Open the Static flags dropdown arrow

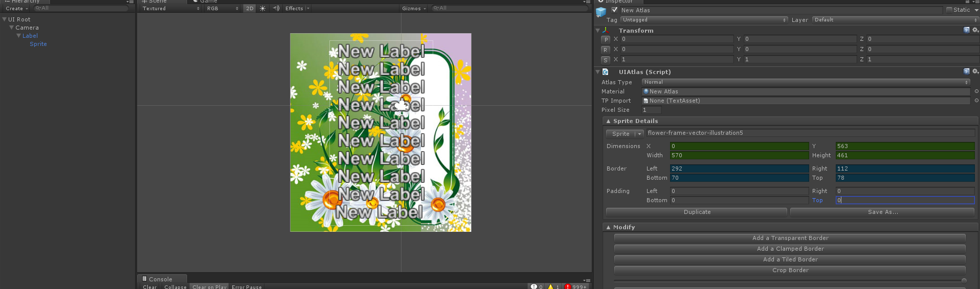point(975,10)
